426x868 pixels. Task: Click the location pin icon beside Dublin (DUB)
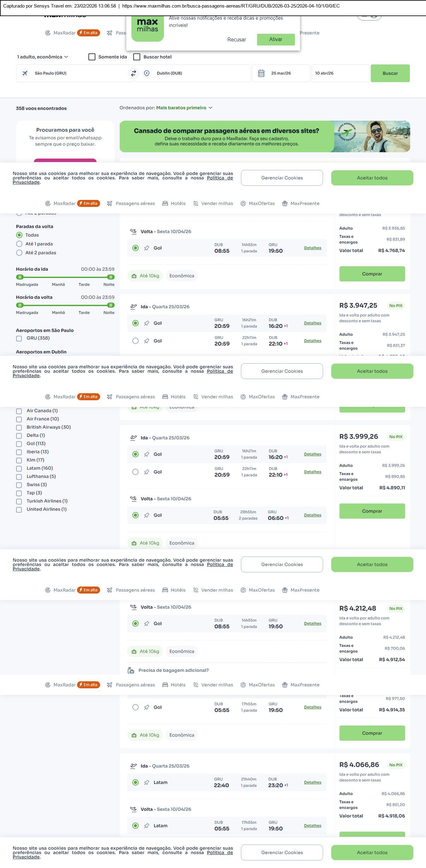pyautogui.click(x=147, y=73)
